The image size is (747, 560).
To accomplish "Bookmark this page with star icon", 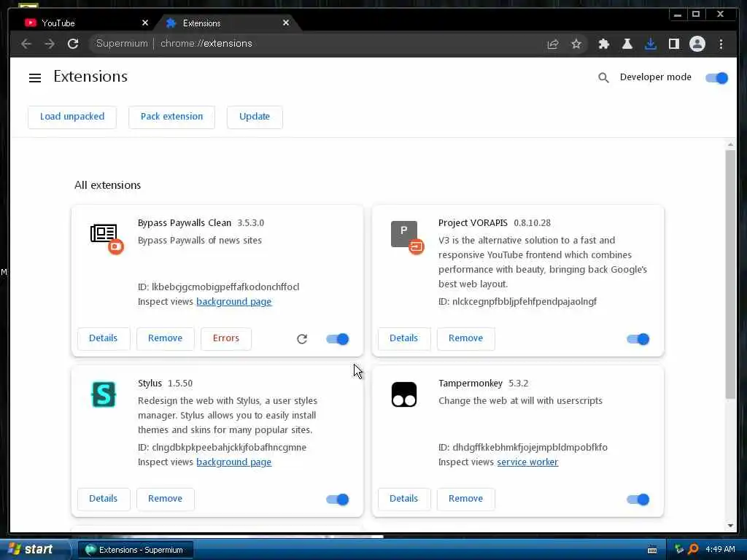I will [x=576, y=44].
